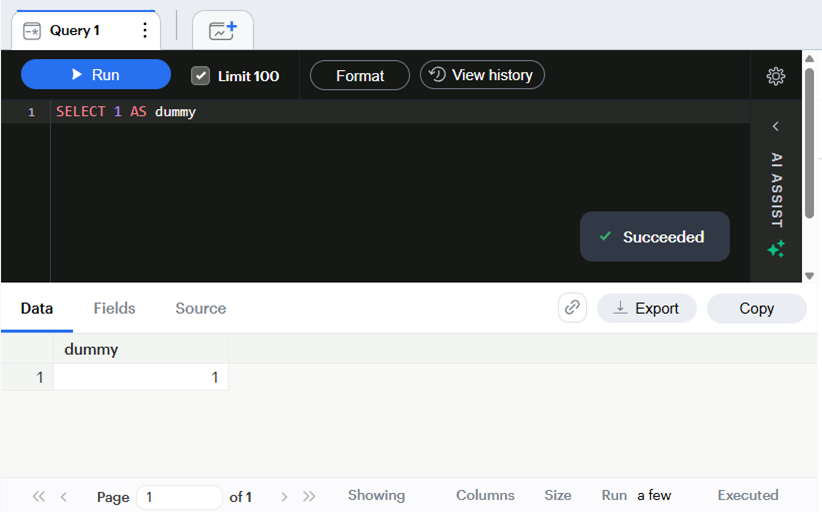The width and height of the screenshot is (822, 512).
Task: Switch to the Fields tab
Action: [114, 308]
